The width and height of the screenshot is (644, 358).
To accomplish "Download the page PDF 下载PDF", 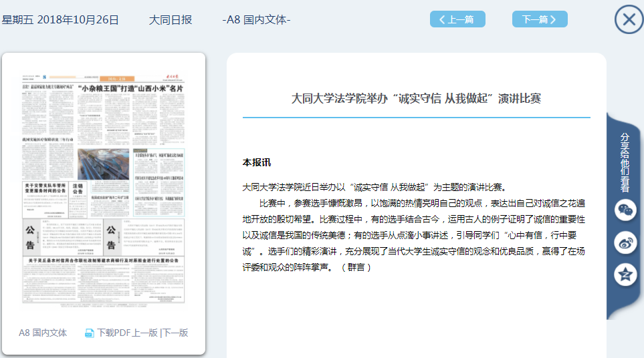I will (114, 333).
